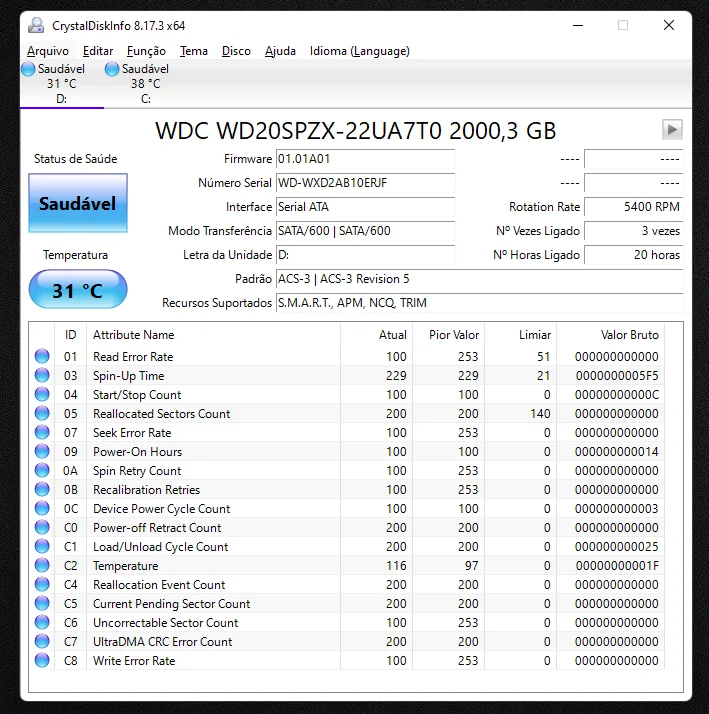Viewport: 709px width, 714px height.
Task: Click the status orb for Load/Unload Cycle Count
Action: [42, 546]
